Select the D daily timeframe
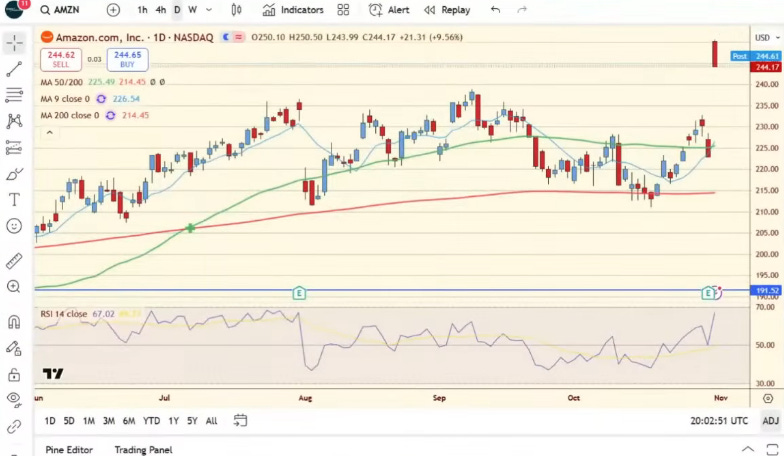This screenshot has width=784, height=456. click(x=177, y=10)
